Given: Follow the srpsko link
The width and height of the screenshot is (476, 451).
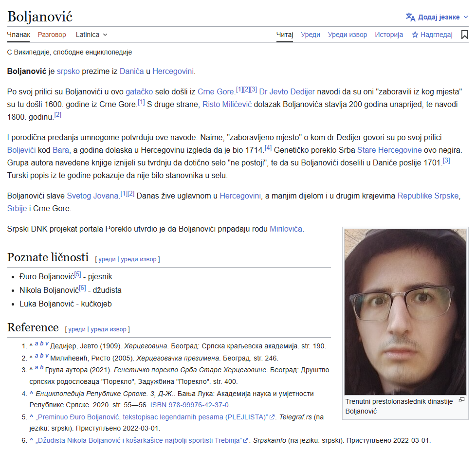Looking at the screenshot, I should click(68, 72).
